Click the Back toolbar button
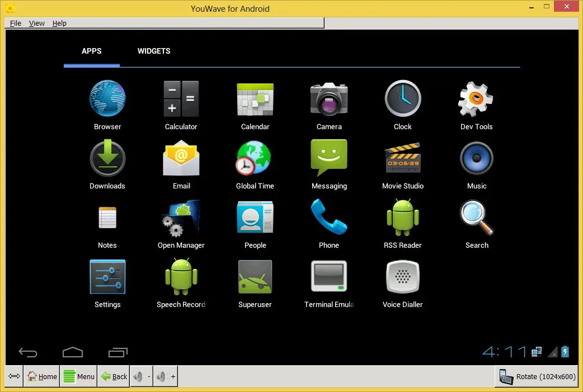Image resolution: width=583 pixels, height=392 pixels. (x=114, y=376)
